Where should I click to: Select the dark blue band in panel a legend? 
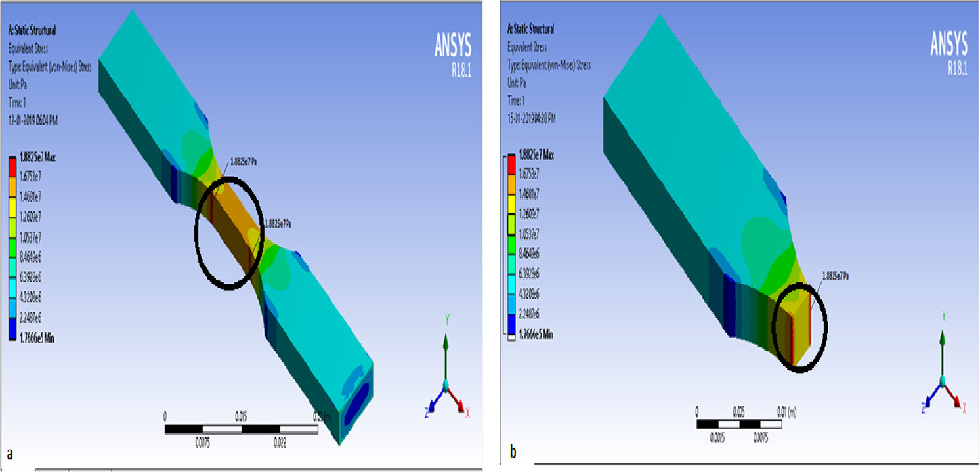[x=12, y=328]
